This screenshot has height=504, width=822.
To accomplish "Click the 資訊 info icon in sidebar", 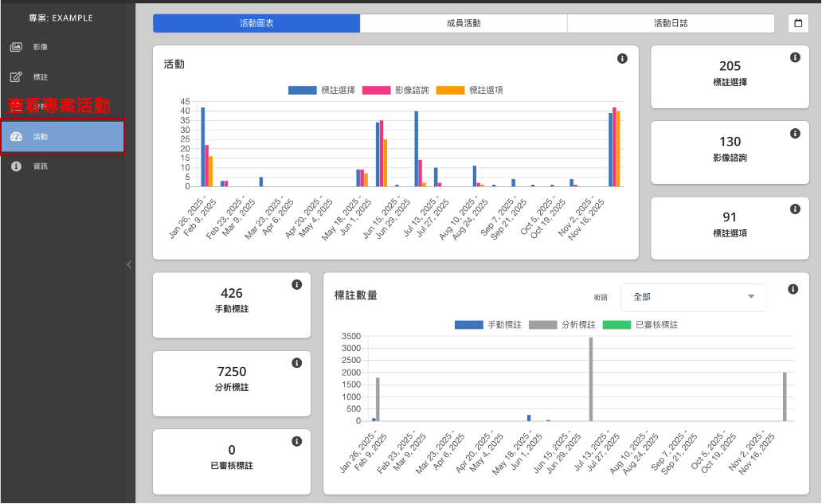I will (x=16, y=166).
